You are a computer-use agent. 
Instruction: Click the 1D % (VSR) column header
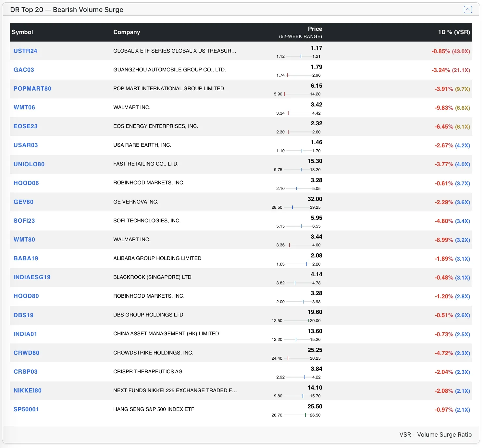[x=454, y=32]
